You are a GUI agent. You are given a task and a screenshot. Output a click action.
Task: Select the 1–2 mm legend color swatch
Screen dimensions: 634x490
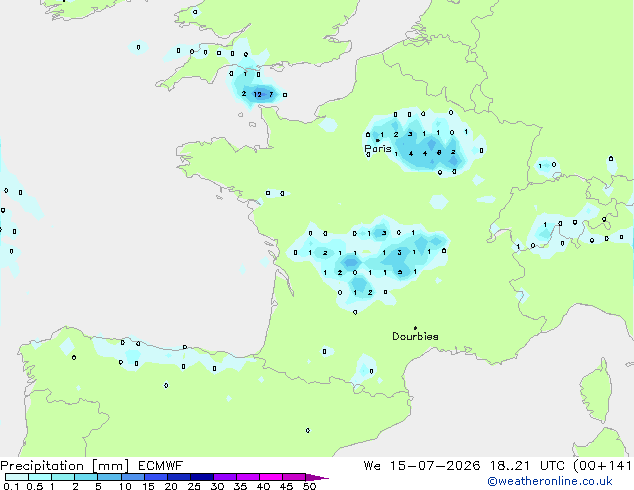63,477
